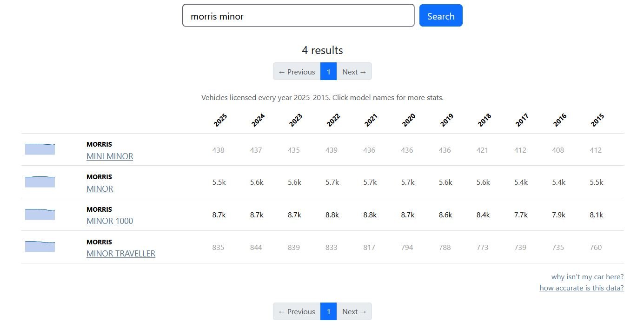Click MINOR TRAVELLER 2020 value 794
644x330 pixels.
(x=407, y=247)
